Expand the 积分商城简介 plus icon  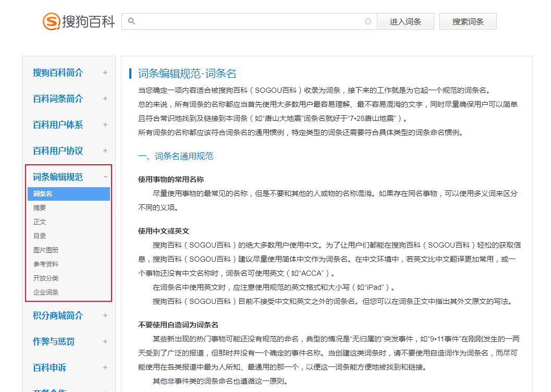coord(105,315)
